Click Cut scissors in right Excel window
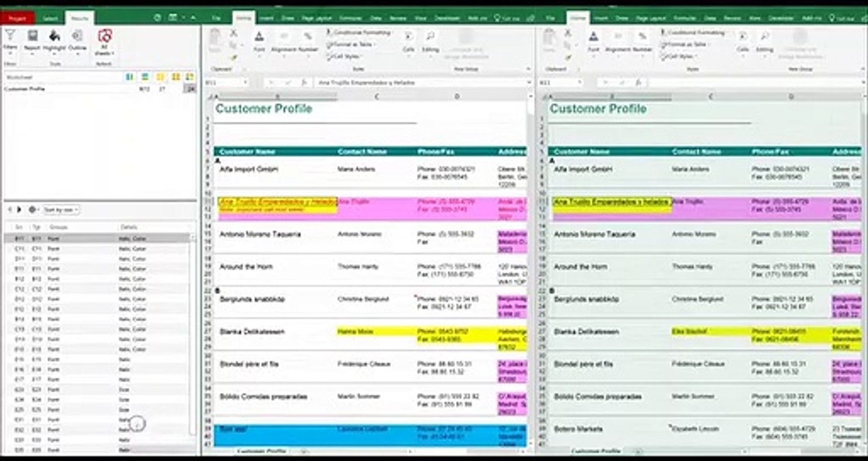 point(568,33)
